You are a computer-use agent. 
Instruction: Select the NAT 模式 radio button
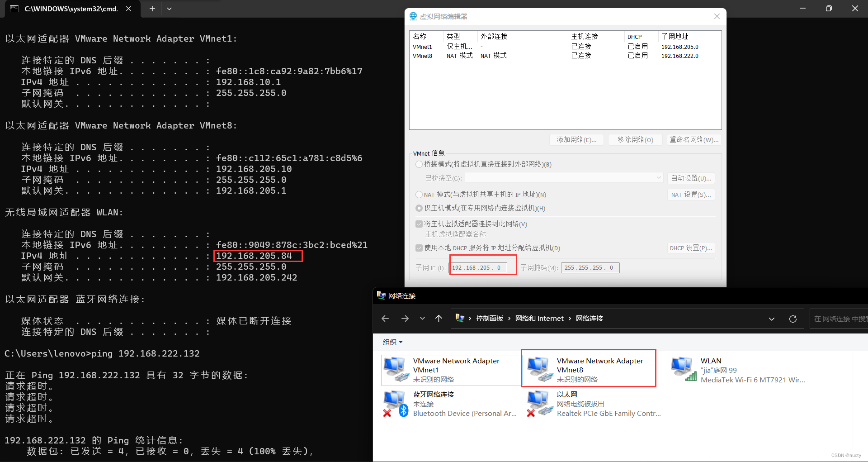419,195
